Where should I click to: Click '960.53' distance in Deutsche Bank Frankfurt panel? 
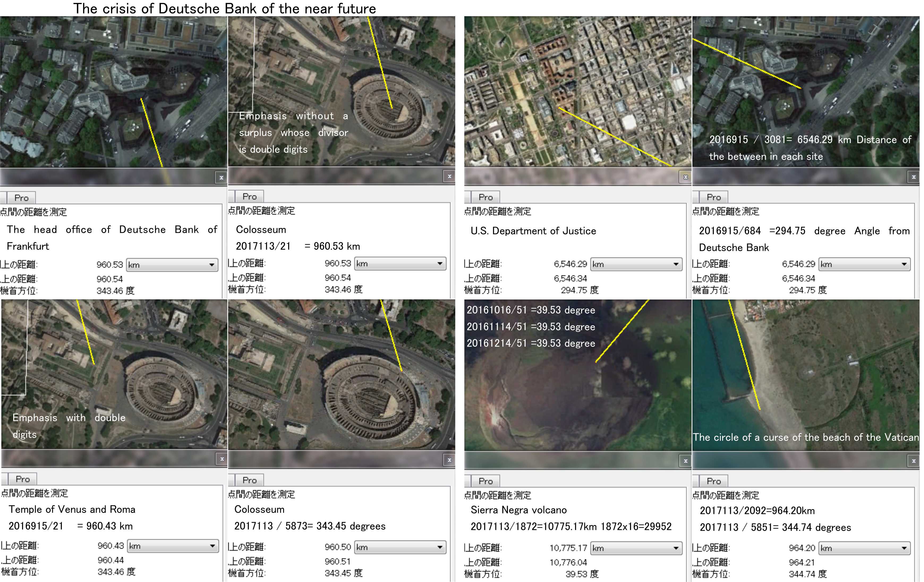point(109,265)
